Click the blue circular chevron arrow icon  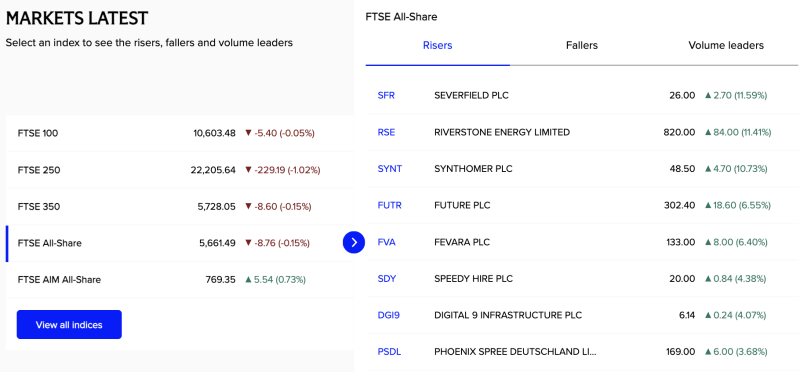pyautogui.click(x=354, y=242)
